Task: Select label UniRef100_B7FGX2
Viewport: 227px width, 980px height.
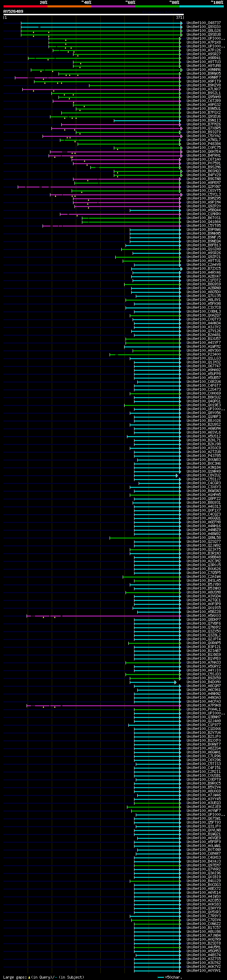Action: [203, 113]
